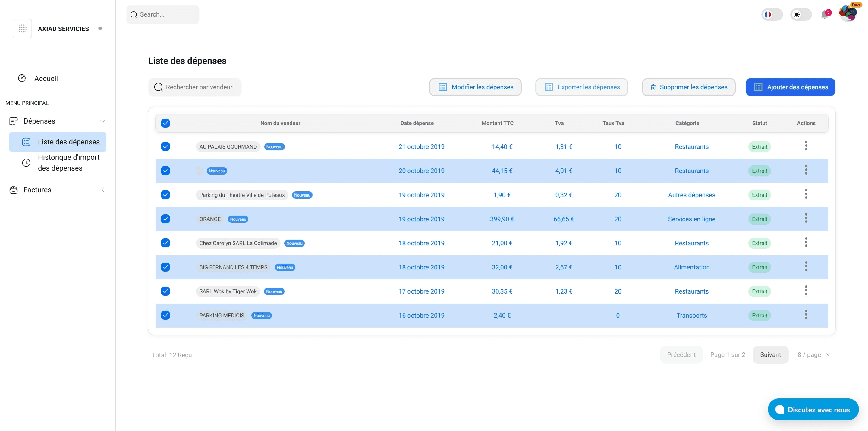Click Ajouter des dépenses button

[790, 87]
